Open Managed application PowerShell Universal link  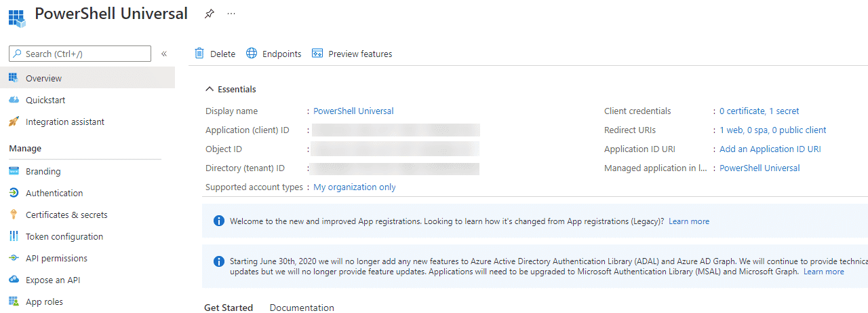tap(759, 168)
